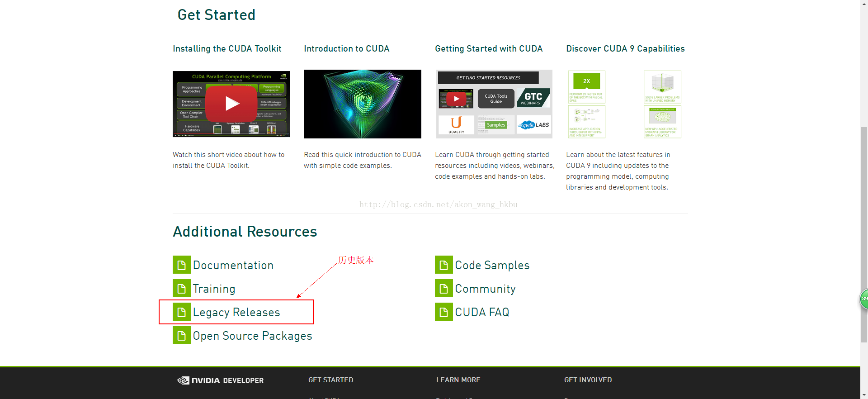The width and height of the screenshot is (868, 399).
Task: Click the FP16 and INT8 throughput tile
Action: coord(586,122)
